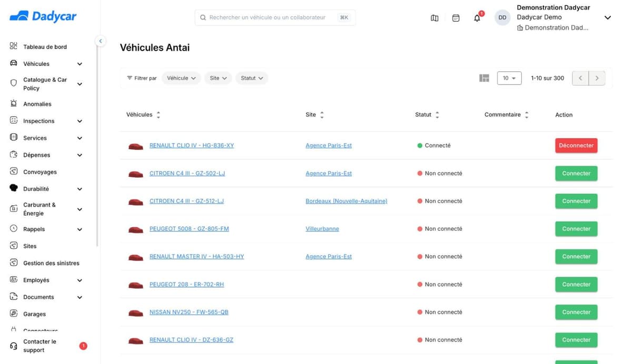Open the Véhicule filter dropdown
The image size is (632, 364).
click(x=181, y=78)
